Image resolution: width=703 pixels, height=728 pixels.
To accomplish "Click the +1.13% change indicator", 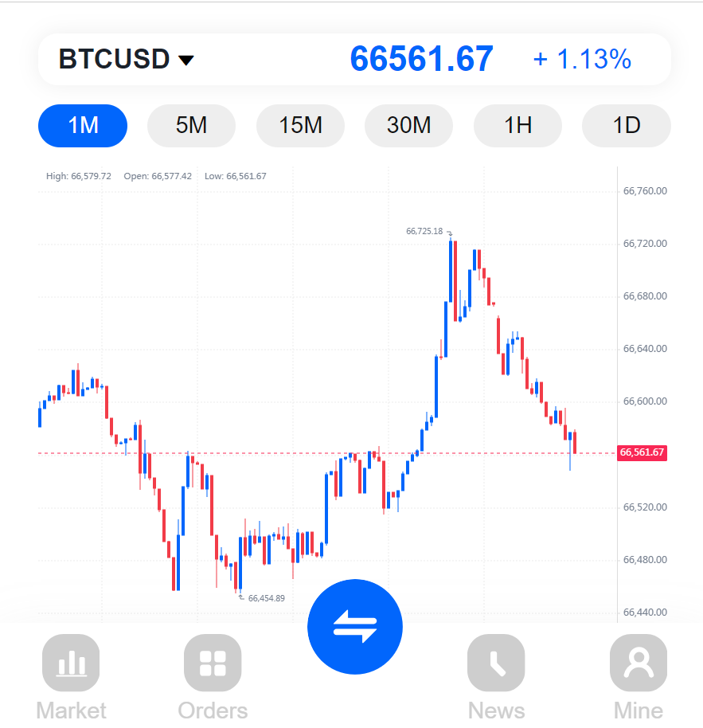I will pos(582,60).
